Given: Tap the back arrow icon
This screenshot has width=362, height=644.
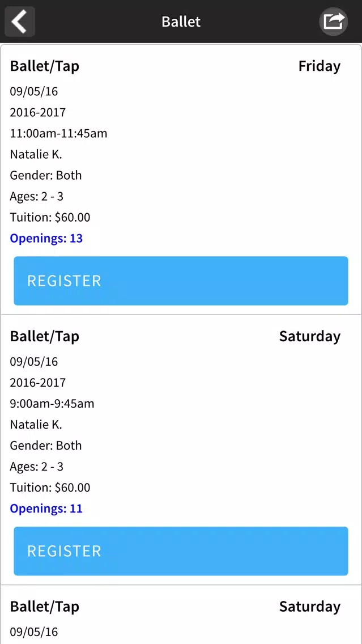Looking at the screenshot, I should click(20, 22).
